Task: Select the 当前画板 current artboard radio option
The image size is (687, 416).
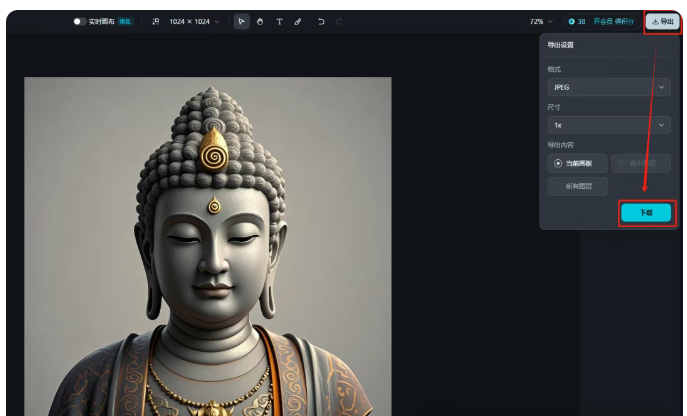Action: (x=577, y=163)
